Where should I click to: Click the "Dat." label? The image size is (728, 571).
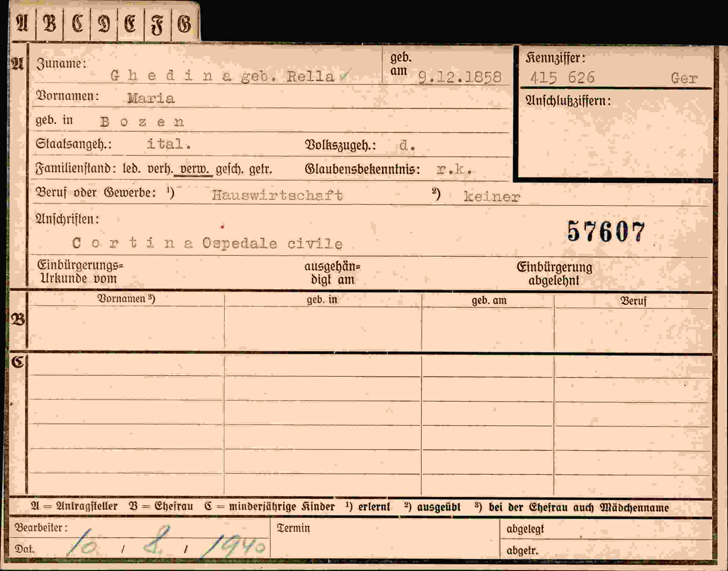[x=24, y=549]
